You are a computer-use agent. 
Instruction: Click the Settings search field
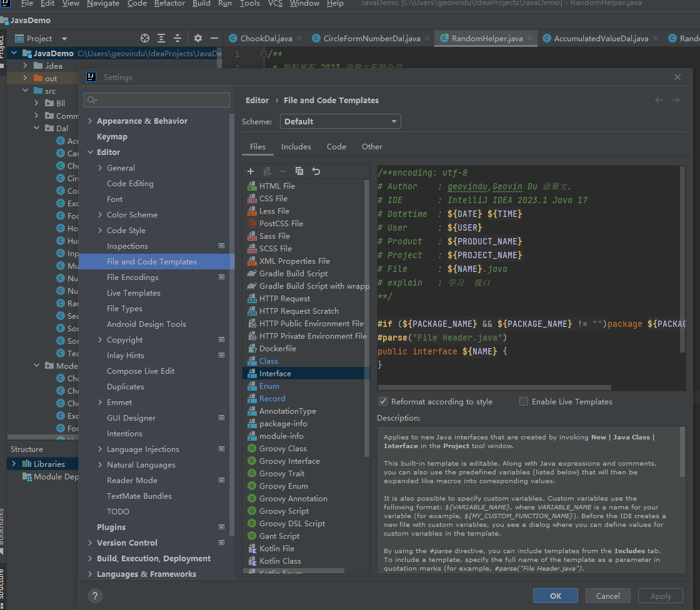click(x=159, y=100)
